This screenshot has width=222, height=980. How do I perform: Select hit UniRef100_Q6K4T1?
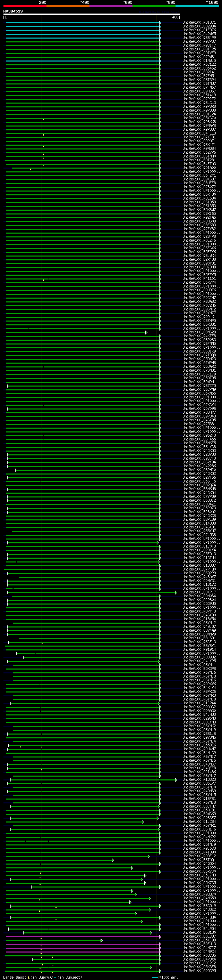[x=199, y=145]
